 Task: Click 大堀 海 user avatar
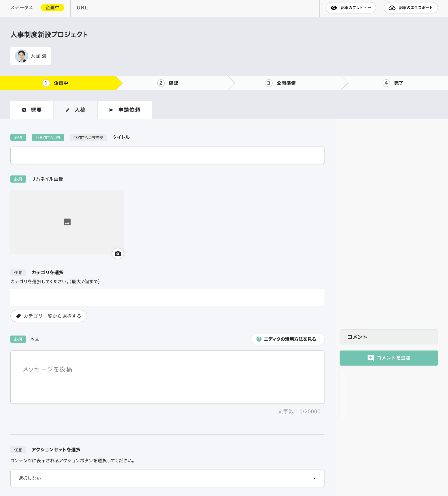click(21, 56)
